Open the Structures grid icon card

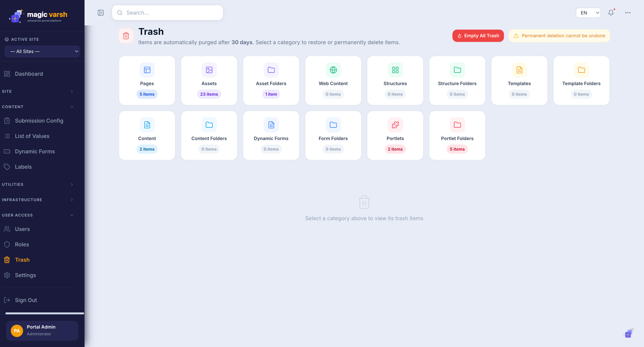395,70
